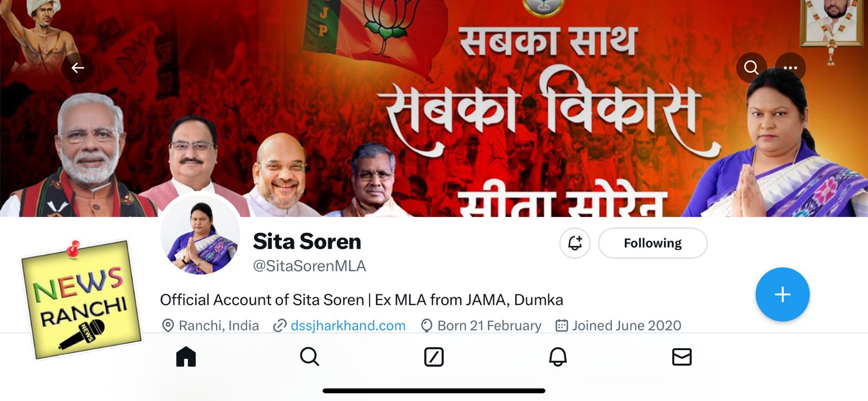Open the Home tab

186,357
